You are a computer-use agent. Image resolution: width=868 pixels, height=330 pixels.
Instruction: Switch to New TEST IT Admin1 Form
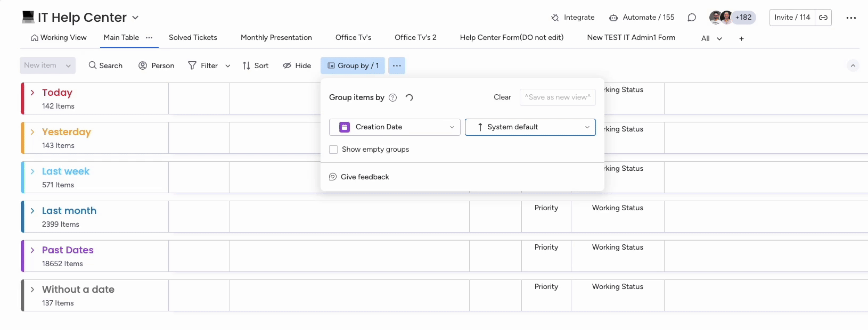[x=631, y=38]
